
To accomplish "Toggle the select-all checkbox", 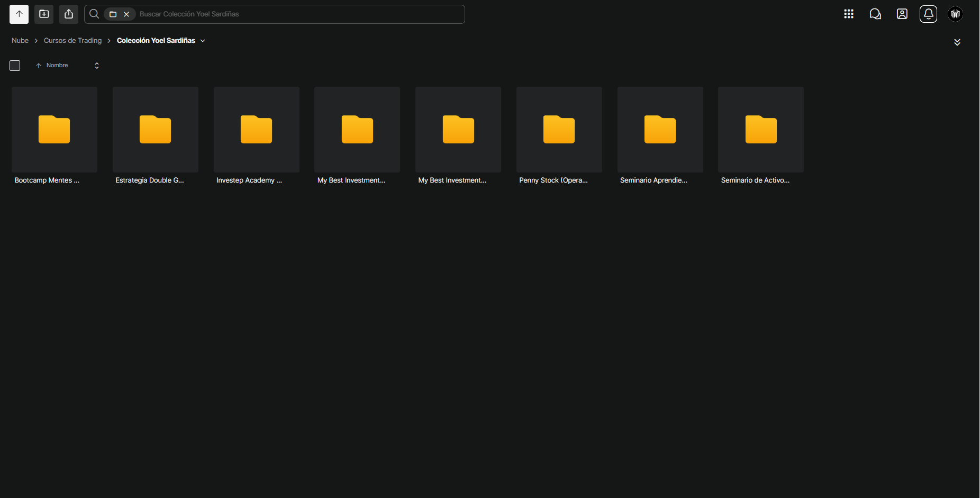I will pos(15,66).
